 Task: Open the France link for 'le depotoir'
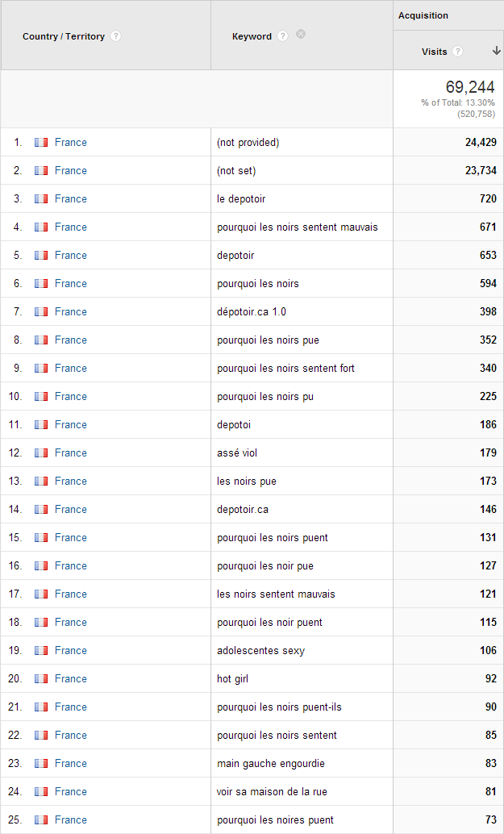click(x=71, y=198)
